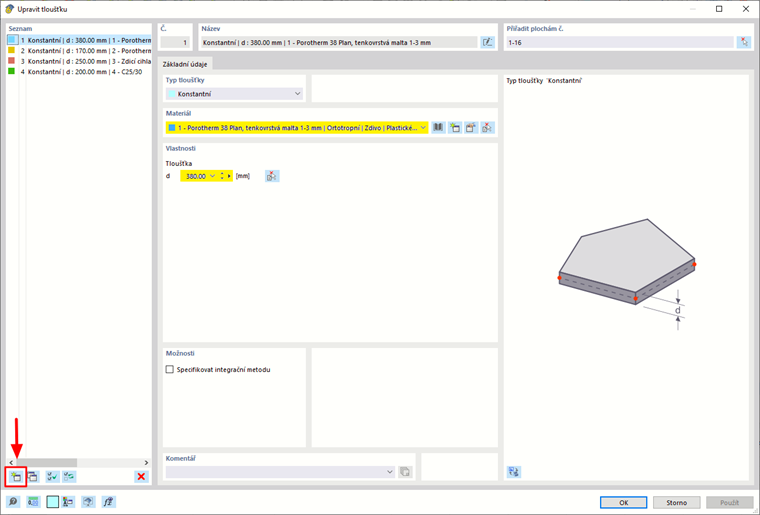This screenshot has width=760, height=515.
Task: Click the view toggle icon under thickness preview
Action: tap(514, 472)
